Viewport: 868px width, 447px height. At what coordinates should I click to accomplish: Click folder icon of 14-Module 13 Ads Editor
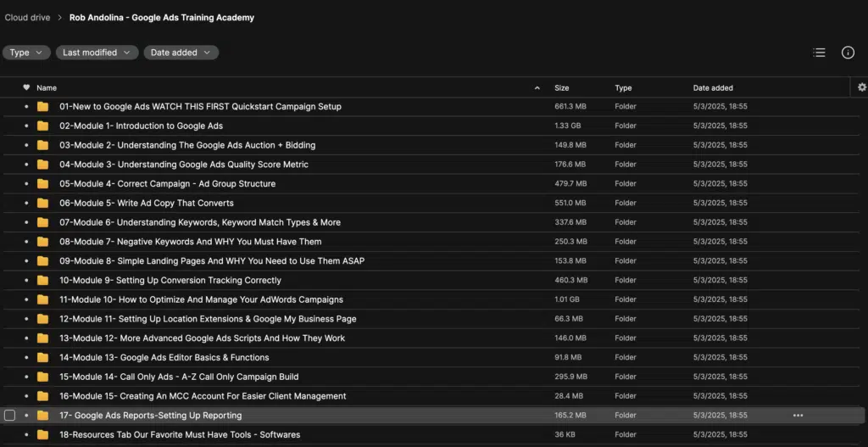42,358
